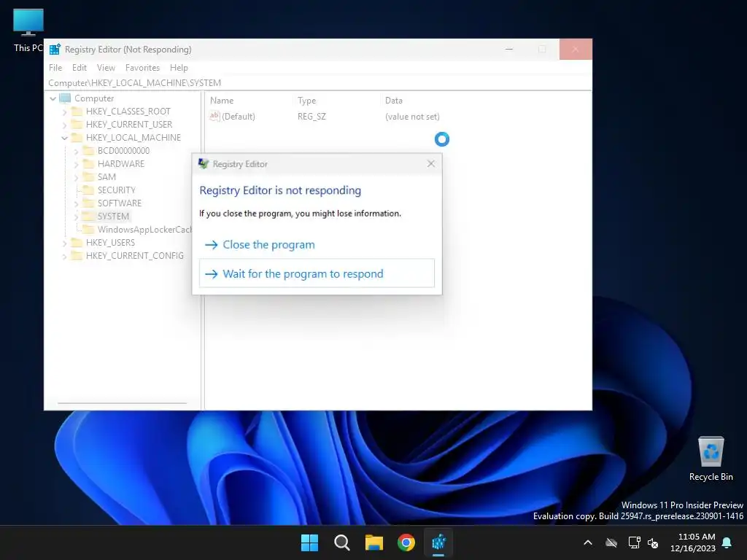
Task: Open the Help menu
Action: pyautogui.click(x=179, y=68)
